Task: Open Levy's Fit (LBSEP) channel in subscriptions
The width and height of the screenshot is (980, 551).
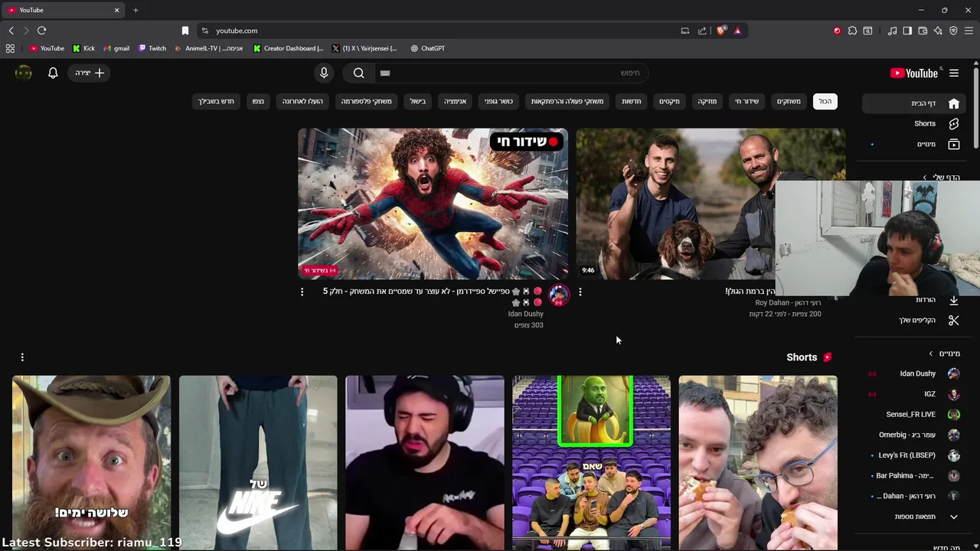Action: click(x=915, y=455)
